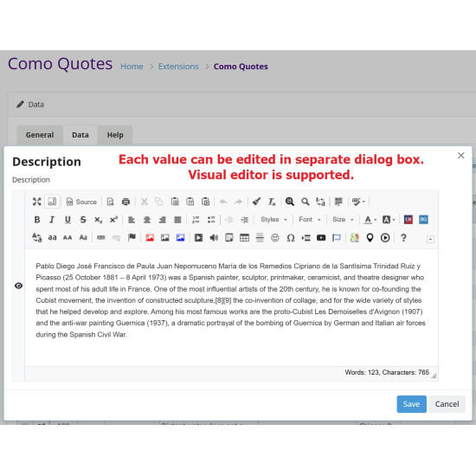Click the BG language button
The image size is (476, 476).
pyautogui.click(x=423, y=220)
